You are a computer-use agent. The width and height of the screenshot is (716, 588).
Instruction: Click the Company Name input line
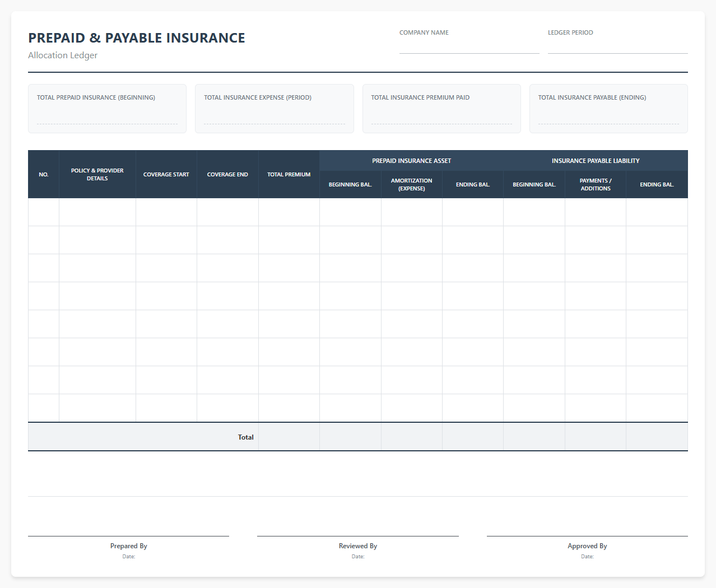coord(469,46)
